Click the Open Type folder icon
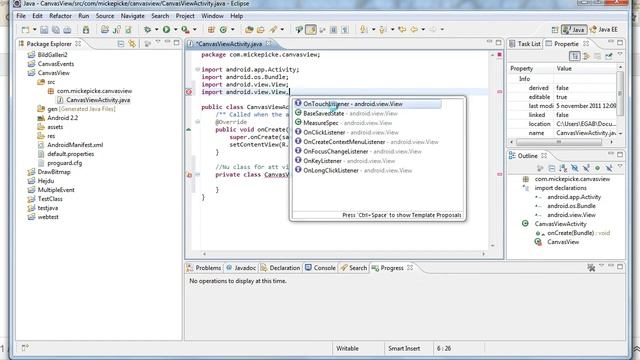 249,29
